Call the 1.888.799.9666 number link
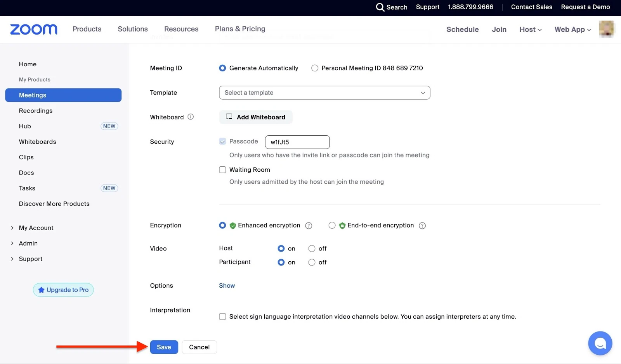621x364 pixels. click(470, 7)
